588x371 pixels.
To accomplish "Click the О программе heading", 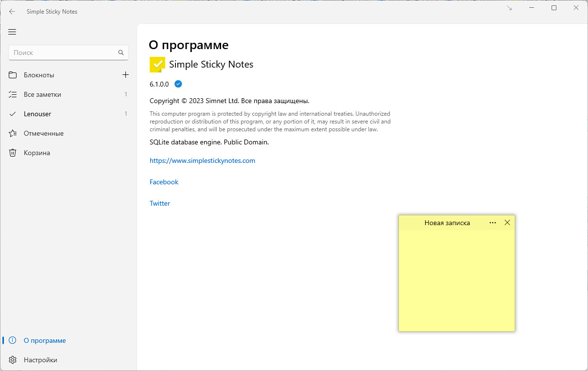I will coord(189,45).
